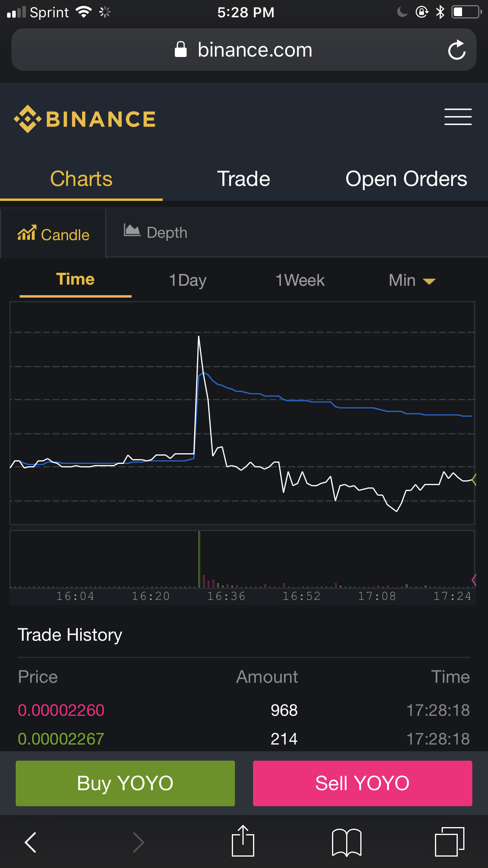Tap the Trade History heading

pos(70,635)
